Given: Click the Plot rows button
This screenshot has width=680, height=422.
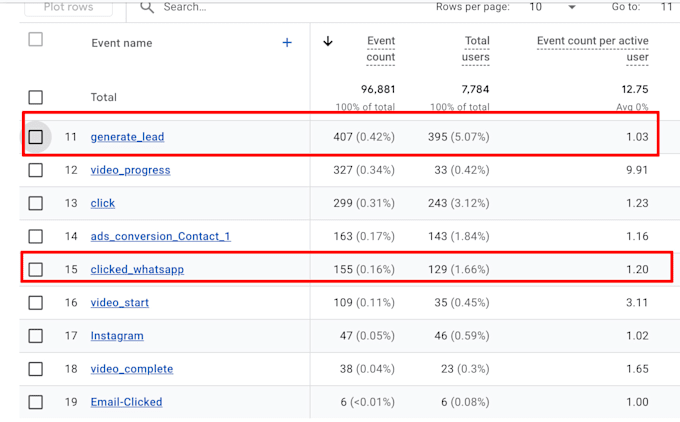Looking at the screenshot, I should click(69, 8).
